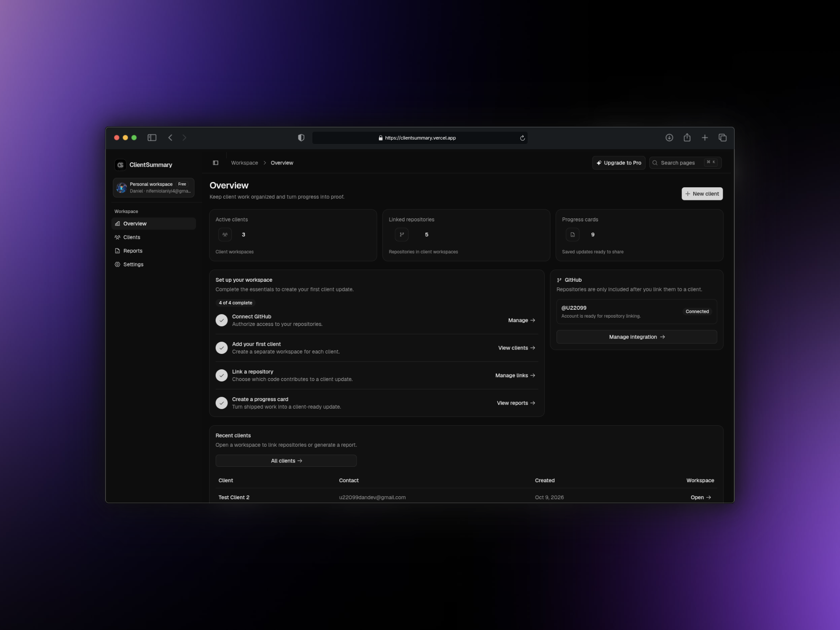Open browser downloads icon

coord(669,138)
